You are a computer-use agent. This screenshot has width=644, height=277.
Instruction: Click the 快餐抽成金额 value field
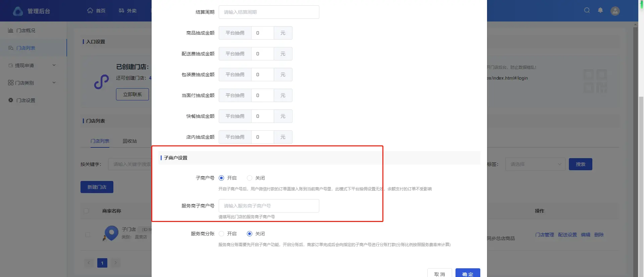[263, 116]
